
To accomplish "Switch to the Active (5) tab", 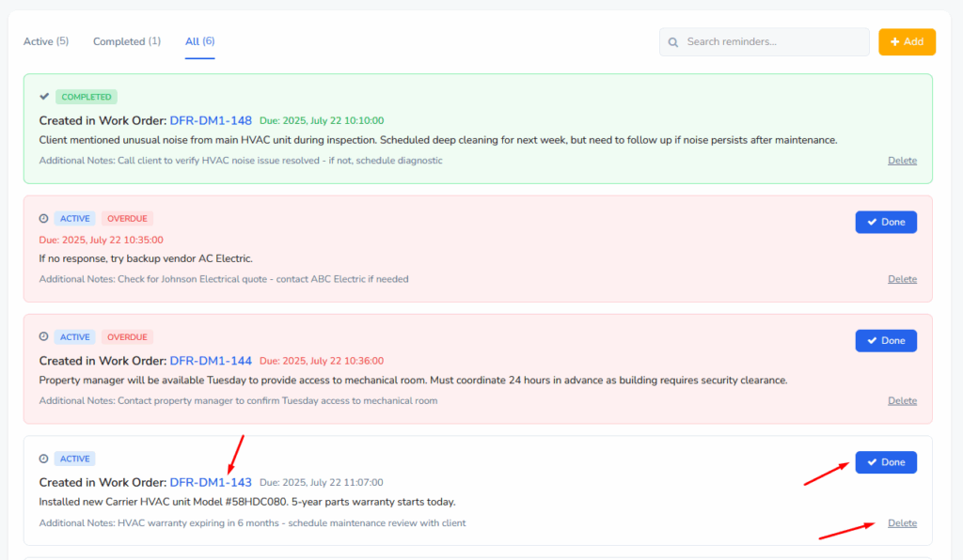I will pyautogui.click(x=46, y=41).
